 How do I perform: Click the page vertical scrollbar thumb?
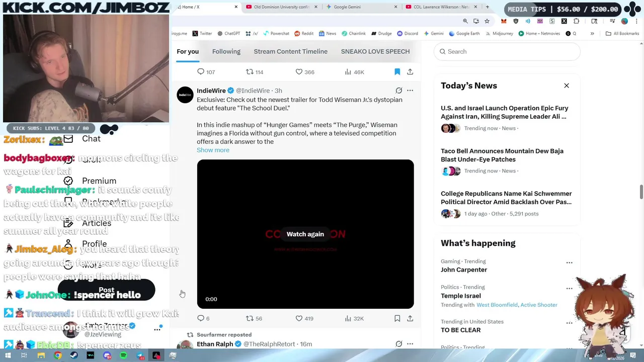641,192
